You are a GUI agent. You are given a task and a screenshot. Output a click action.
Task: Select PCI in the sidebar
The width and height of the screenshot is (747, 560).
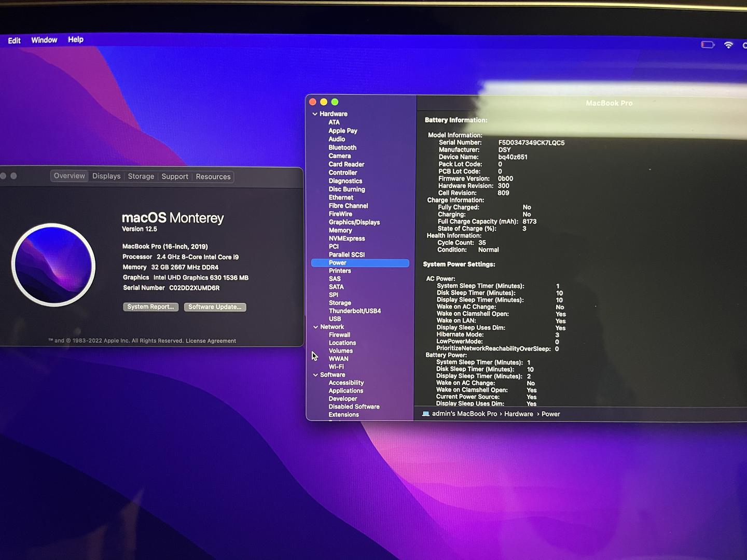334,247
